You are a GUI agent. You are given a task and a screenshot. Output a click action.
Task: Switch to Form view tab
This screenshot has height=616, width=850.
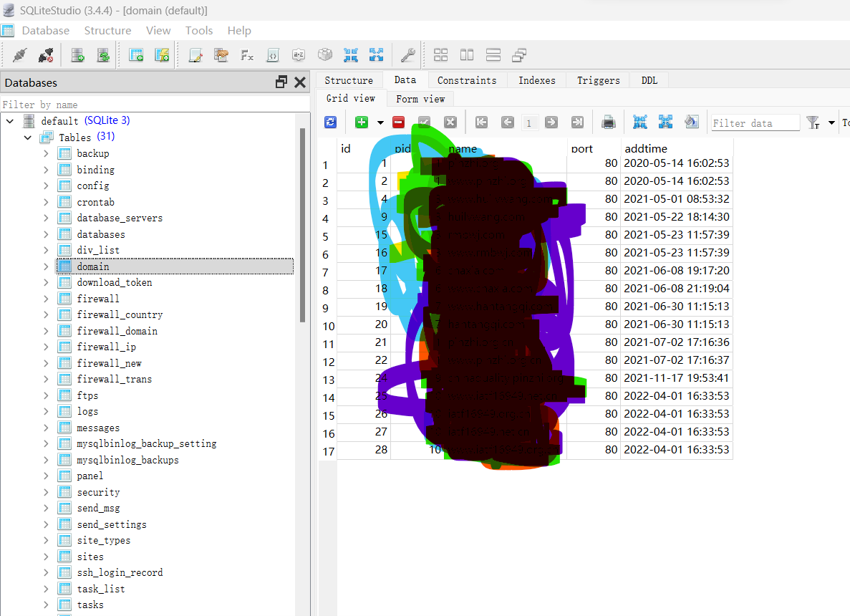(420, 99)
